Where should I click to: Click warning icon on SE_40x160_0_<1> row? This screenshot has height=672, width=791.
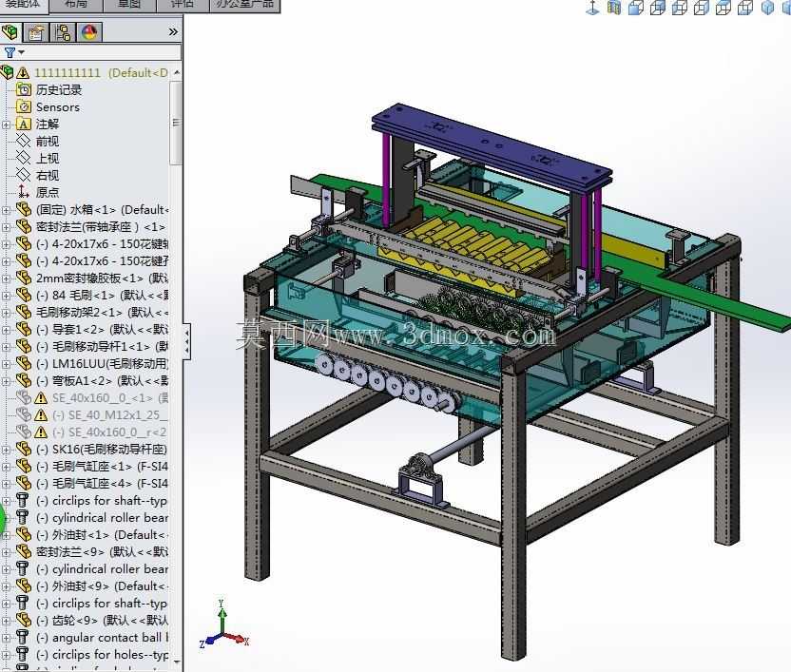[40, 398]
